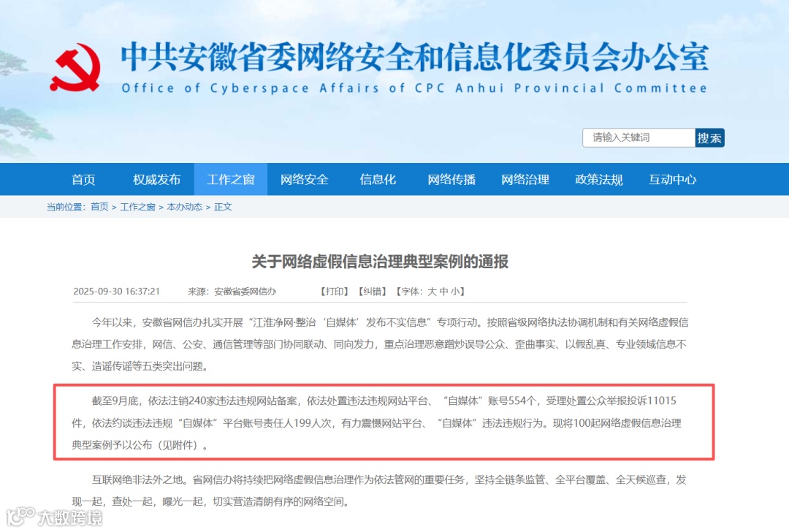Click the 当前位置 label
This screenshot has height=532, width=789.
[x=66, y=207]
